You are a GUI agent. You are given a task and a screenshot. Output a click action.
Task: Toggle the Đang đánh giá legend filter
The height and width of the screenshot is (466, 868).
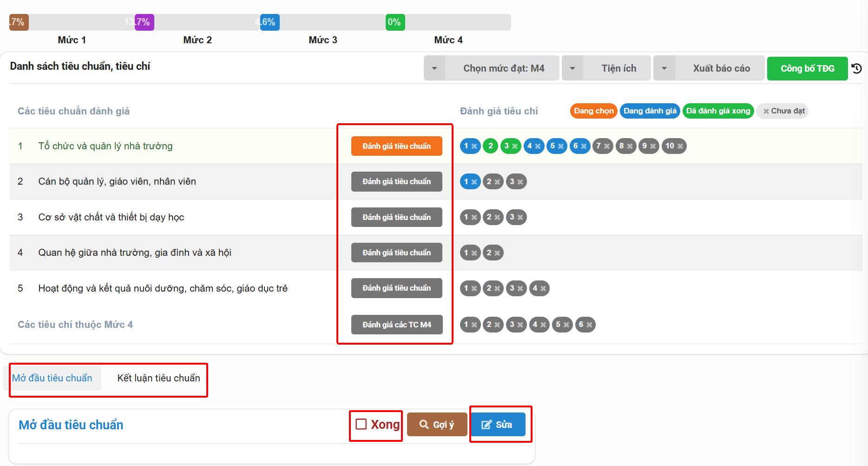[x=650, y=111]
